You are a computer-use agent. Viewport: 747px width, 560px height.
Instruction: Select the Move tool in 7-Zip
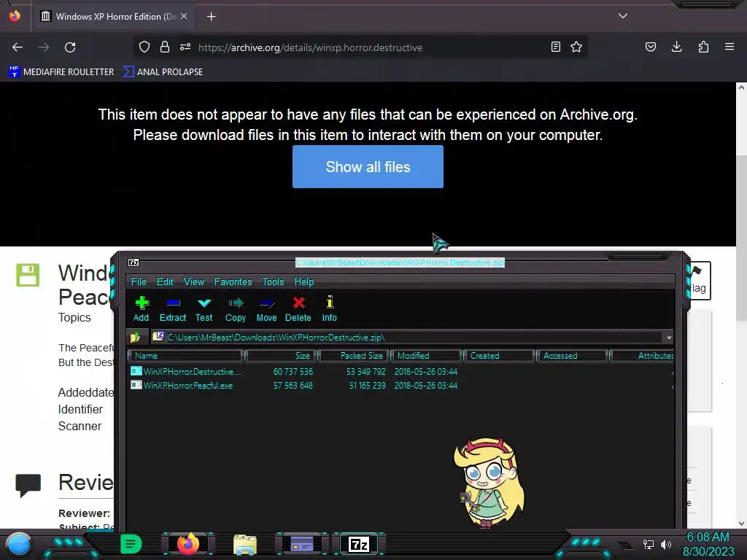pos(266,309)
